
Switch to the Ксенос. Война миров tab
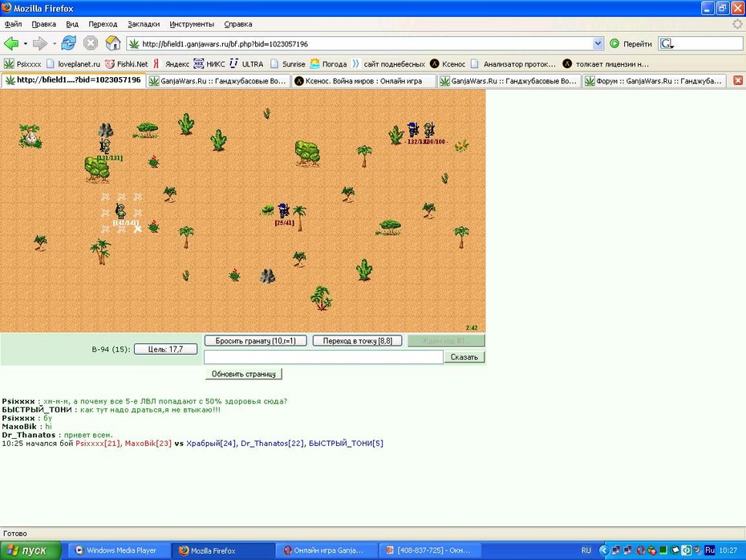tap(363, 81)
